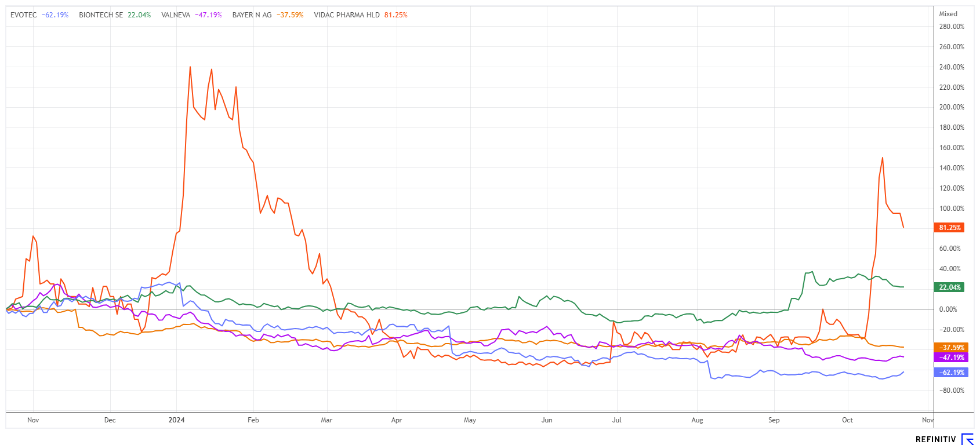Click the Apr marker on time axis
This screenshot has height=445, width=980.
396,420
